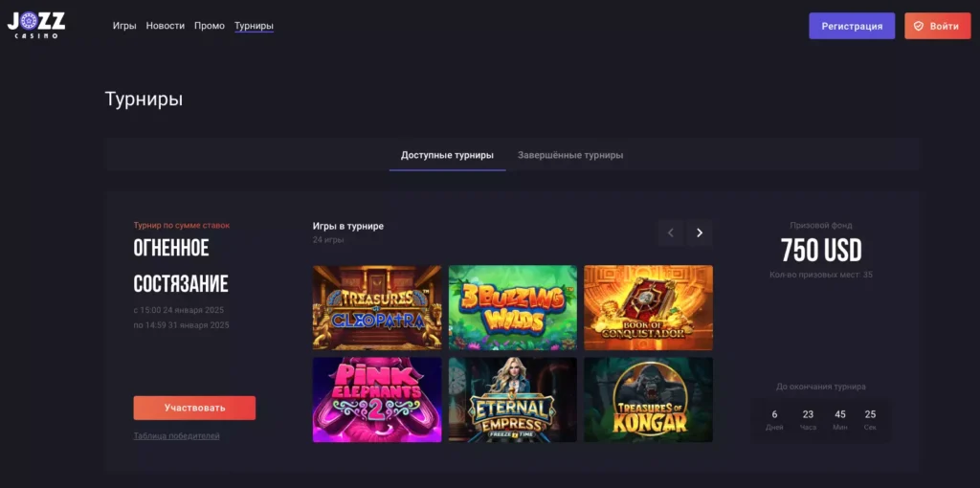Switch to Доступные турниры tab
Viewport: 980px width, 488px height.
coord(447,155)
